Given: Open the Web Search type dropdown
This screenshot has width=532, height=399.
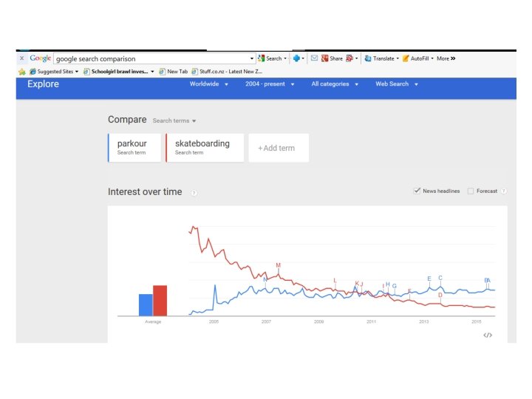Looking at the screenshot, I should (397, 84).
